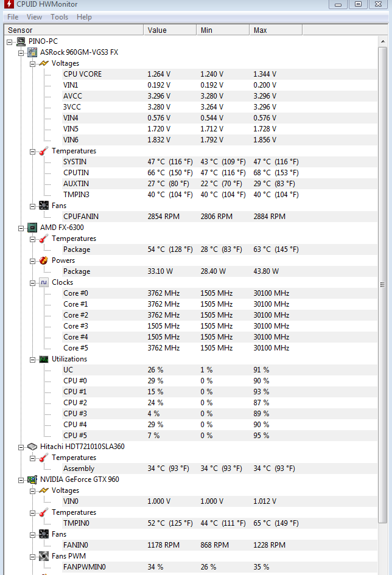Click the AMD FX-6300 processor chip icon
Screen dimensions: 392x575
tap(32, 228)
